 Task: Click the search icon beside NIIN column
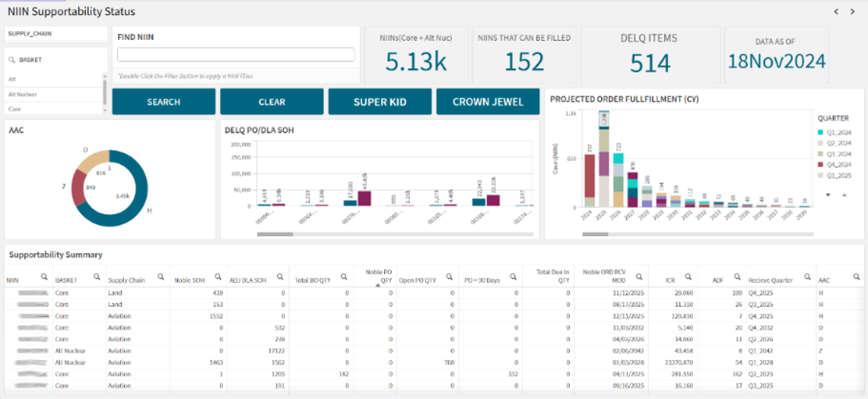[44, 277]
